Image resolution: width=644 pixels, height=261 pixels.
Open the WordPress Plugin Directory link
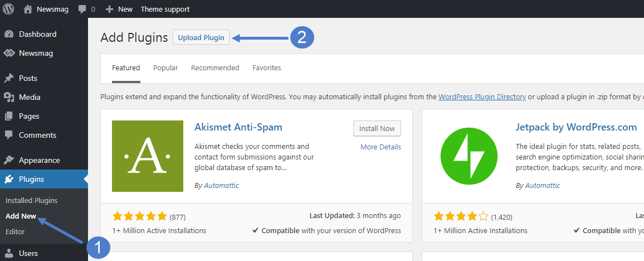pyautogui.click(x=482, y=97)
